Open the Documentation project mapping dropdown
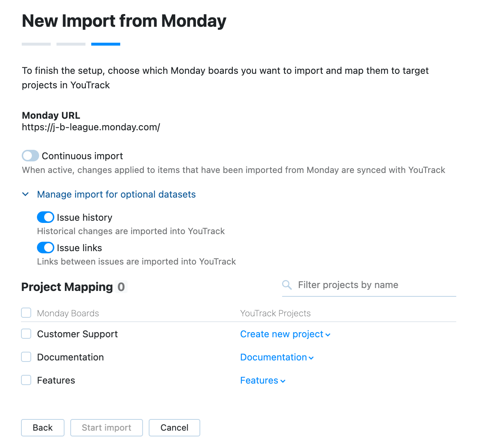 (277, 357)
